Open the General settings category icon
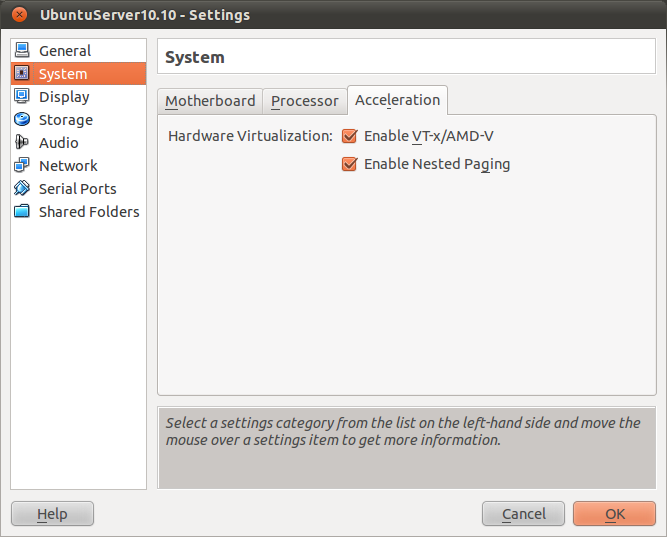The width and height of the screenshot is (667, 537). (x=22, y=51)
